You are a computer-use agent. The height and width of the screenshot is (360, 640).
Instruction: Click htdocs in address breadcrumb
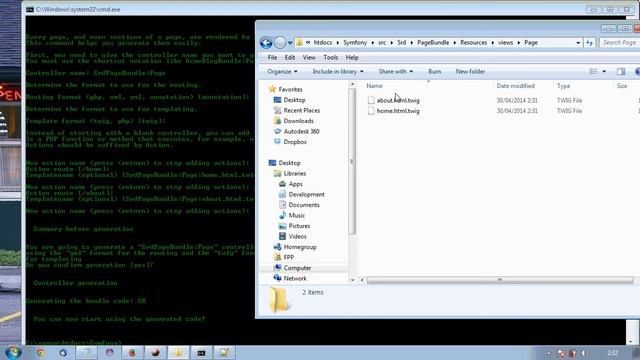click(x=323, y=42)
